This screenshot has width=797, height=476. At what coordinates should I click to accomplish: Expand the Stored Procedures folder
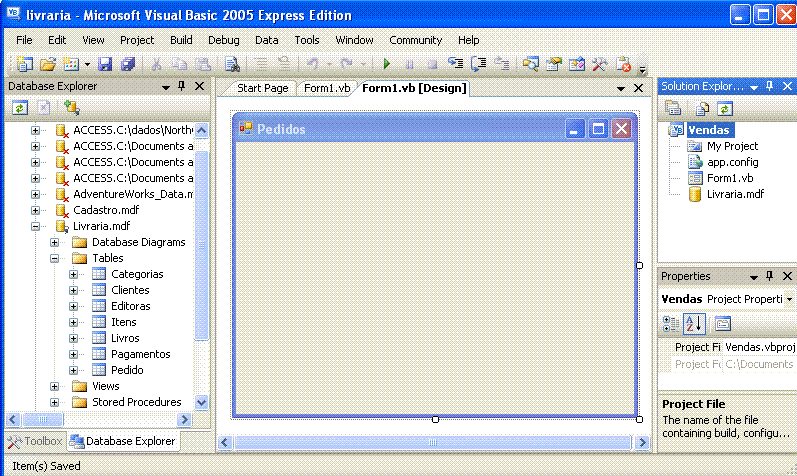coord(54,402)
